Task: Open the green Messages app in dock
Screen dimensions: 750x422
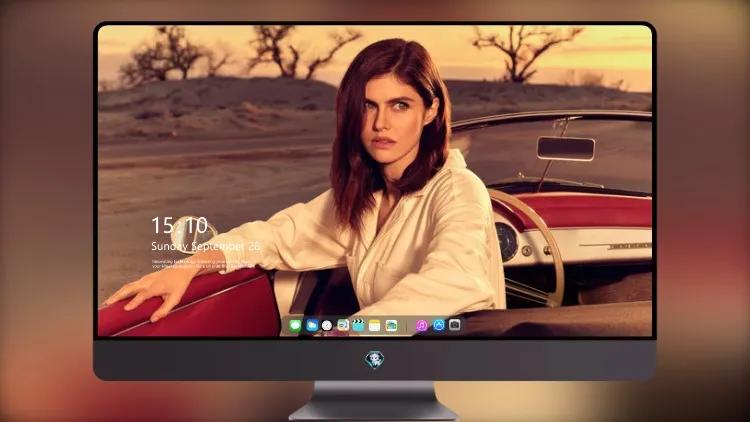Action: pyautogui.click(x=295, y=325)
